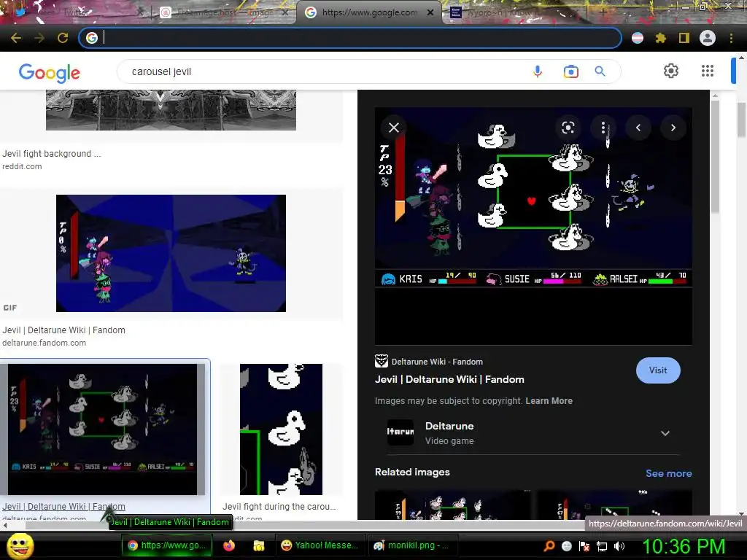The width and height of the screenshot is (747, 560).
Task: Click the blue magnifier search button
Action: (600, 71)
